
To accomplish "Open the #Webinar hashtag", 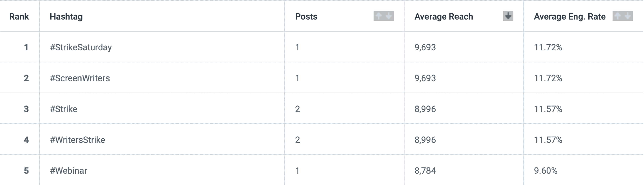I will click(x=68, y=171).
